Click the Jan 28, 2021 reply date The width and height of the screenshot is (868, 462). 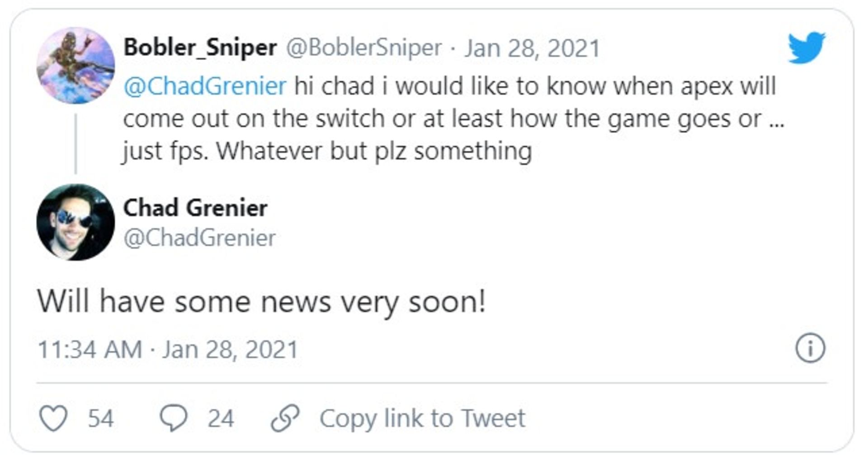(x=532, y=48)
